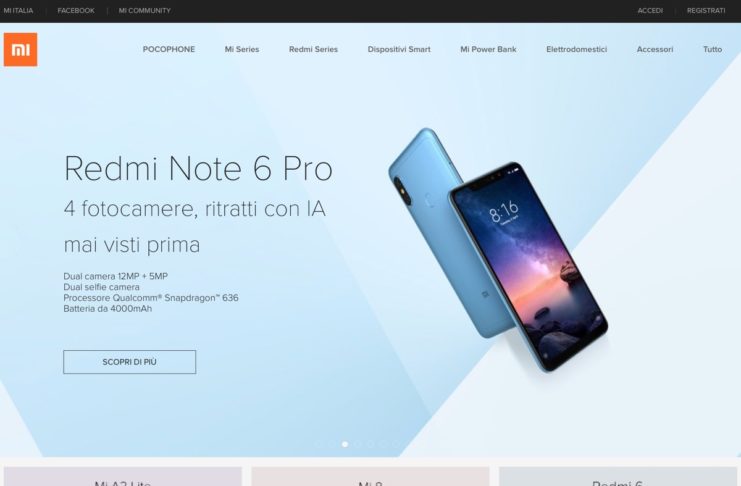Click the orange Mi logo
The width and height of the screenshot is (741, 486).
coord(20,50)
